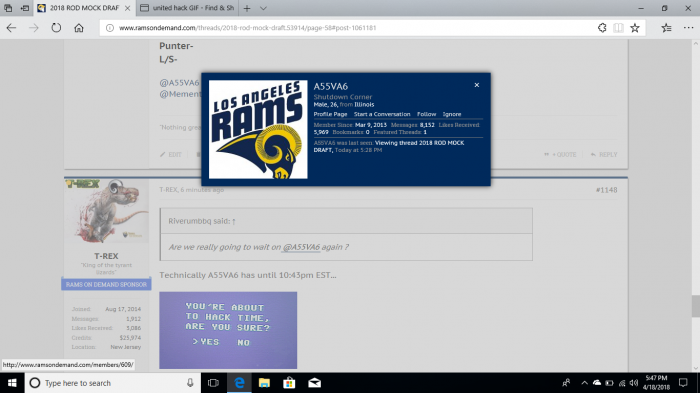Follow user A55VA6

(x=426, y=114)
